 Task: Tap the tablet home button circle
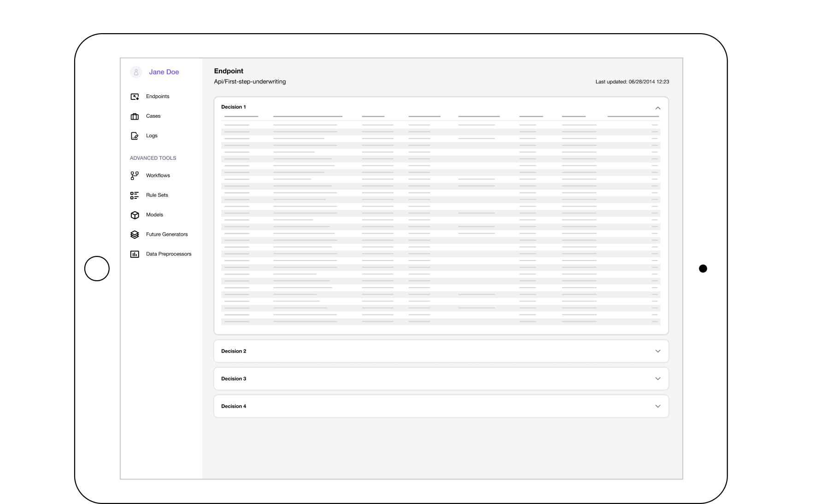(x=97, y=268)
